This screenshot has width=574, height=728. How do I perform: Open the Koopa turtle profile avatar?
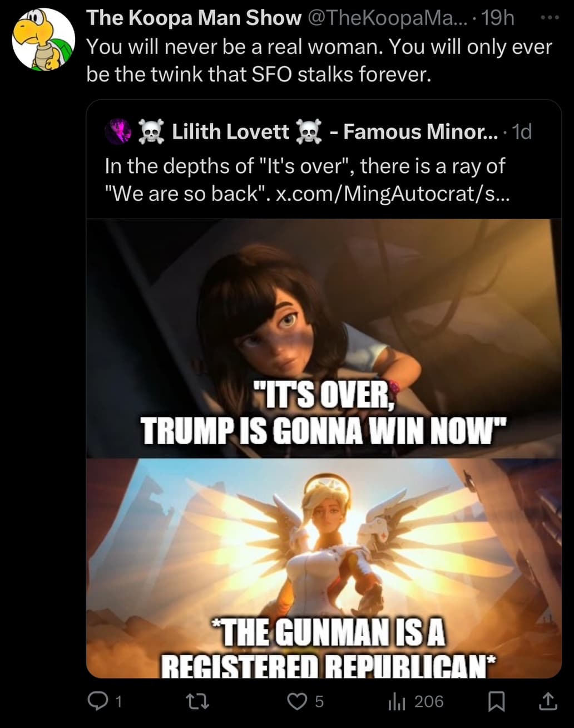point(43,39)
